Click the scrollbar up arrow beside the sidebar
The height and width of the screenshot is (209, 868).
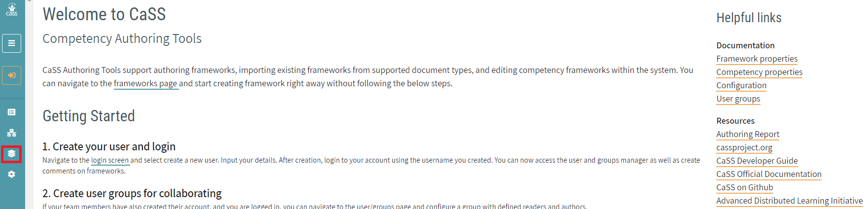pyautogui.click(x=29, y=1)
